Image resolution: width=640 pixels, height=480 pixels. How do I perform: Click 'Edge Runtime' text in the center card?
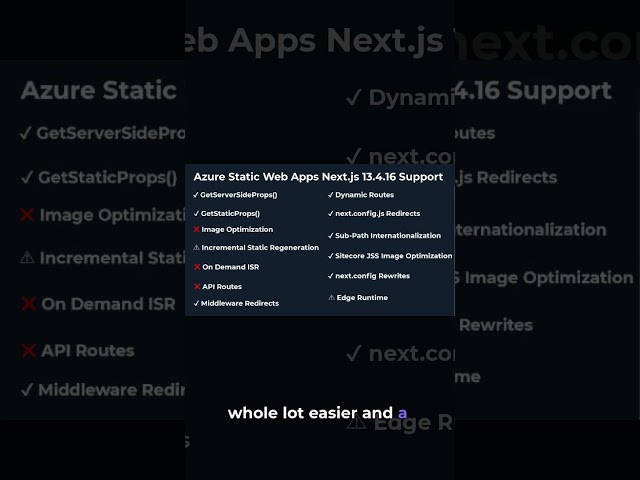coord(362,298)
